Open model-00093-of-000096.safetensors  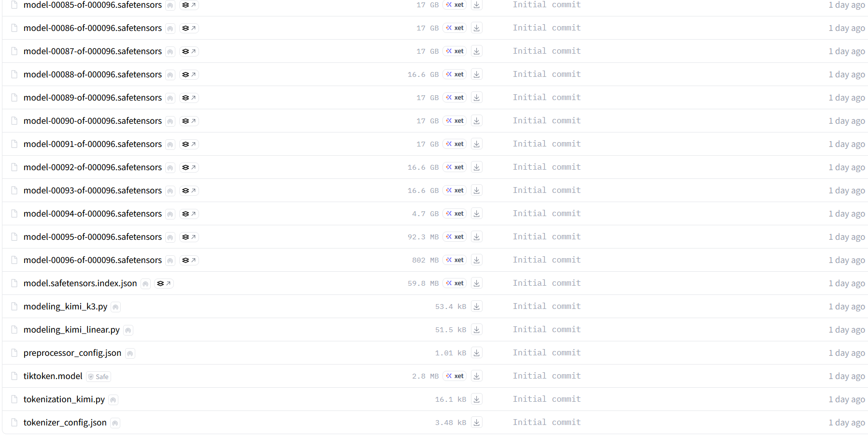93,190
